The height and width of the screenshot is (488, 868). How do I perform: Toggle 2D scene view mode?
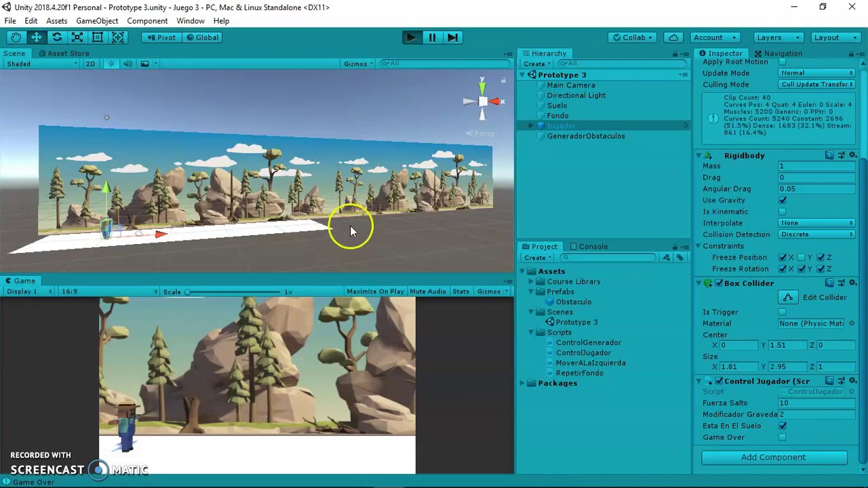click(90, 64)
